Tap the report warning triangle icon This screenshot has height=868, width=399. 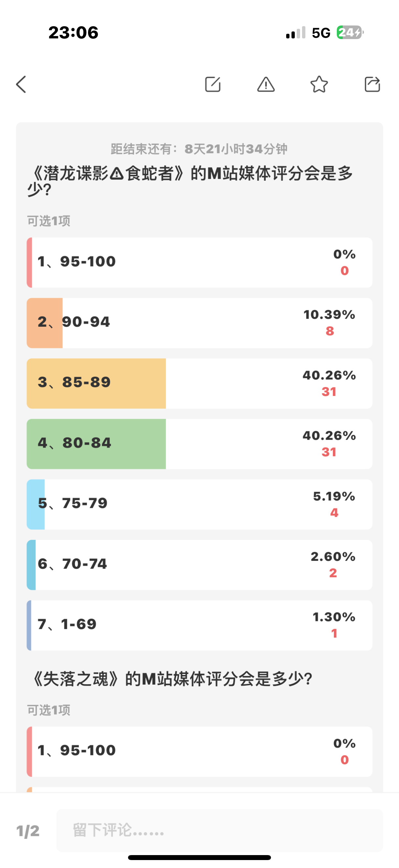[266, 84]
